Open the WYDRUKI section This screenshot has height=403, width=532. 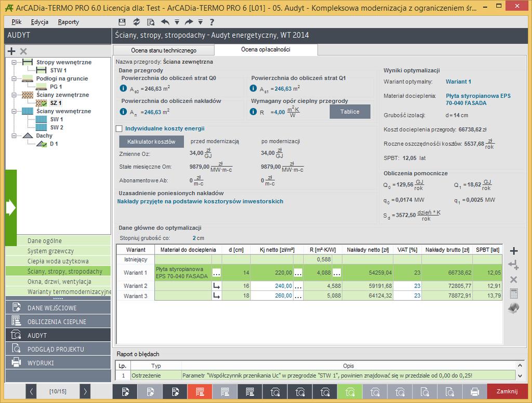pyautogui.click(x=58, y=363)
